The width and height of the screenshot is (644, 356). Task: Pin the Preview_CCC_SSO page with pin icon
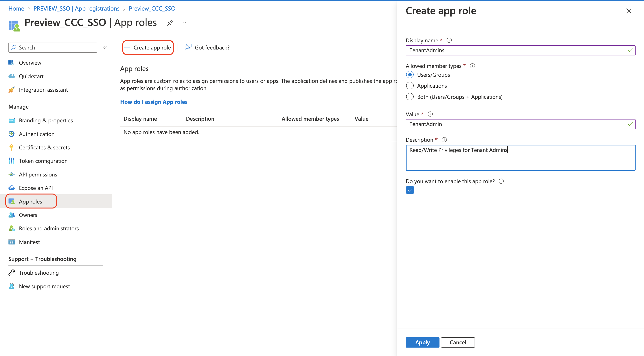click(x=170, y=23)
